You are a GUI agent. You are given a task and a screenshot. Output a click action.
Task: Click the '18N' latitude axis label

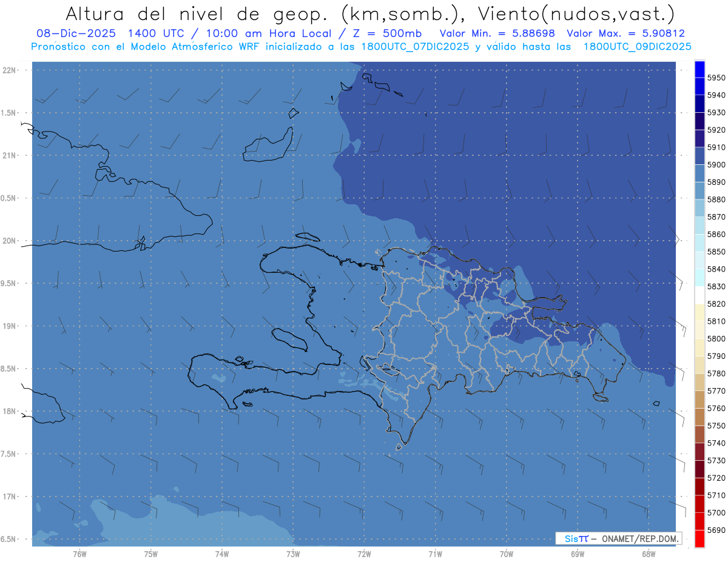[x=10, y=411]
